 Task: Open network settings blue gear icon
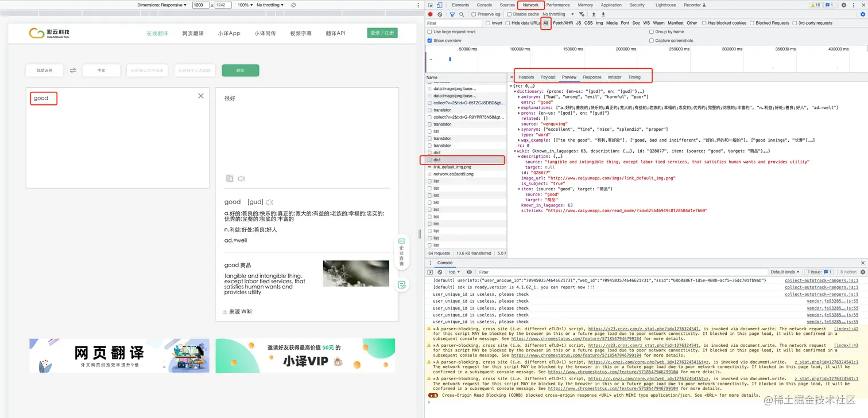coord(862,14)
